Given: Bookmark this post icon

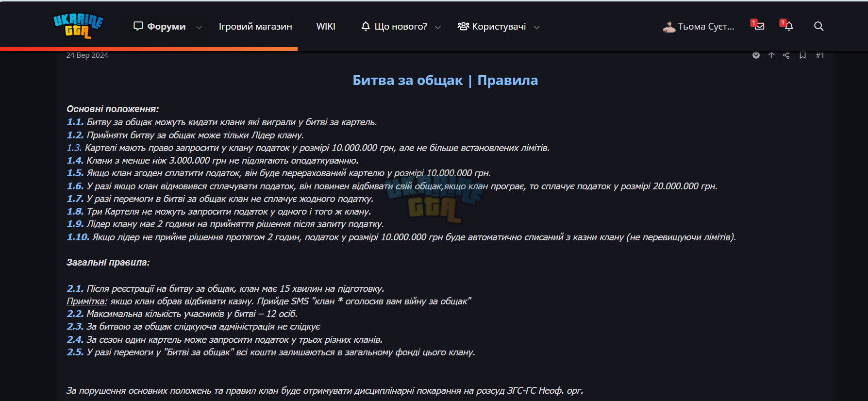Looking at the screenshot, I should click(803, 55).
